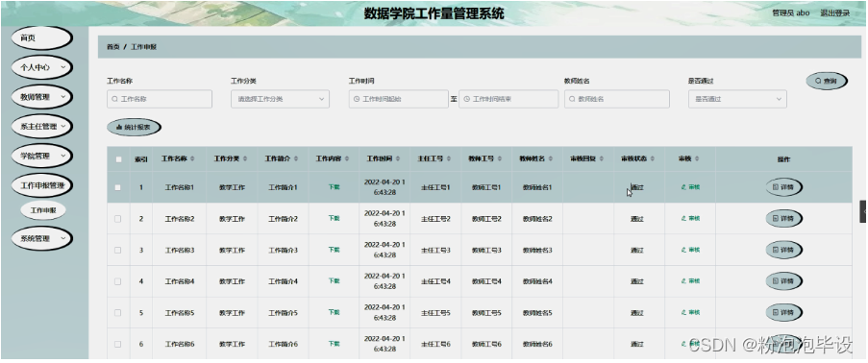Check the row 6 工作名称6 checkbox

click(118, 344)
